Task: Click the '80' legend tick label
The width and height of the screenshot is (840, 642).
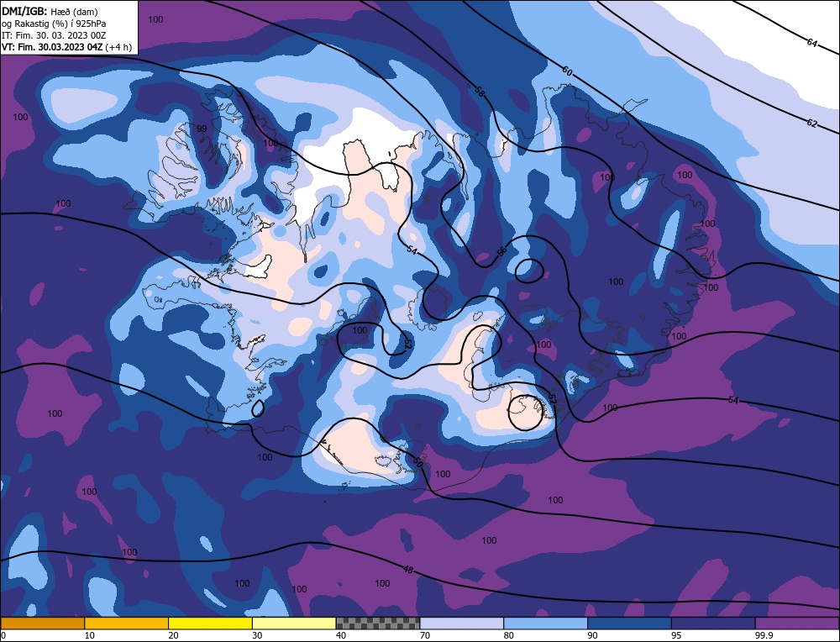Action: (x=508, y=635)
